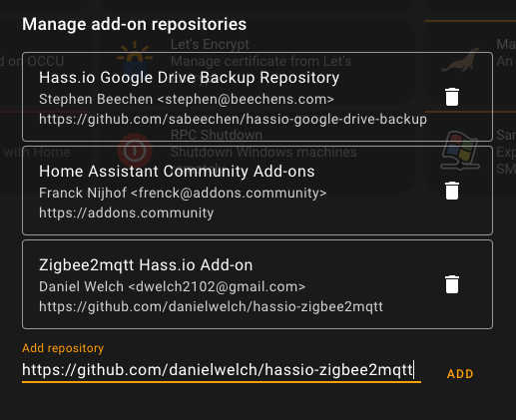
Task: Focus the Add repository URL field
Action: pyautogui.click(x=222, y=370)
